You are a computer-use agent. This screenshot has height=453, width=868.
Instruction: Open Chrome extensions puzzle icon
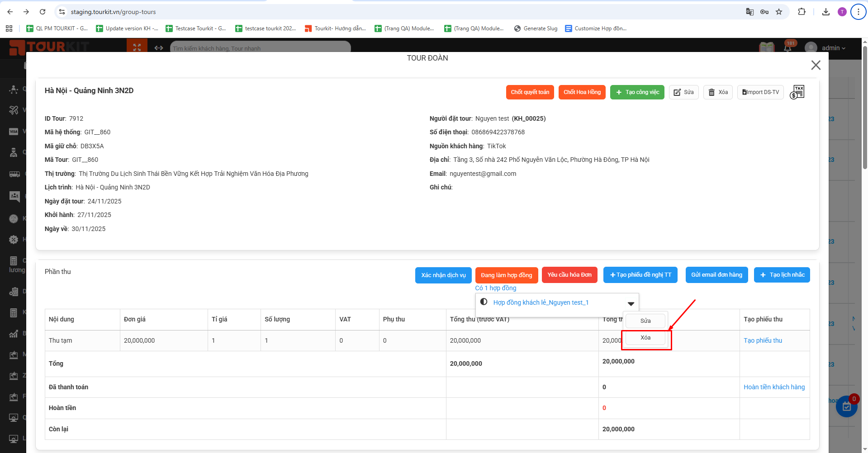(x=802, y=12)
